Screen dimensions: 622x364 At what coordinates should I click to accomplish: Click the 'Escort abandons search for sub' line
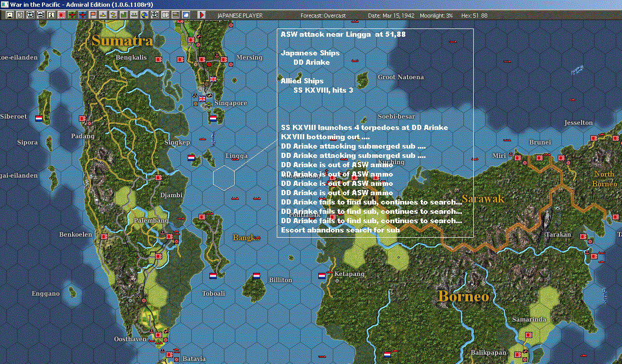(x=340, y=230)
